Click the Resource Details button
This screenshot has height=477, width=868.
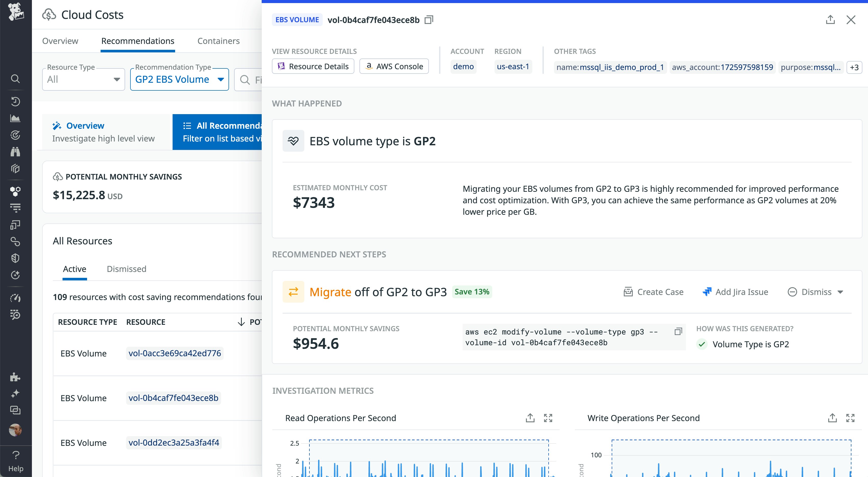point(313,66)
